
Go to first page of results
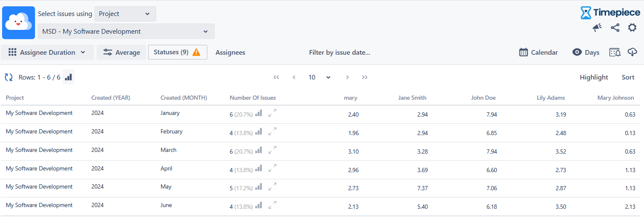pyautogui.click(x=276, y=77)
